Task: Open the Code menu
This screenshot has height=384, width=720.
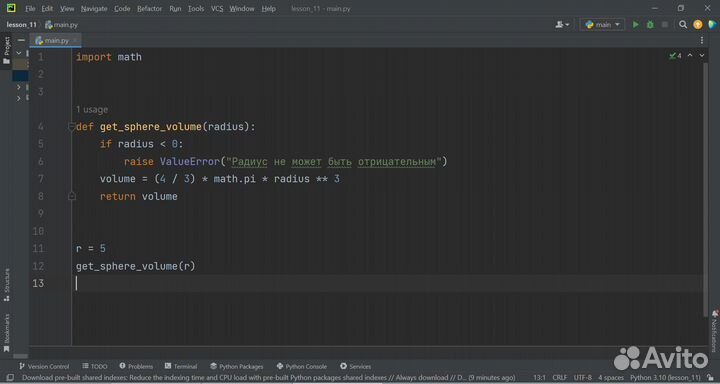Action: point(122,8)
